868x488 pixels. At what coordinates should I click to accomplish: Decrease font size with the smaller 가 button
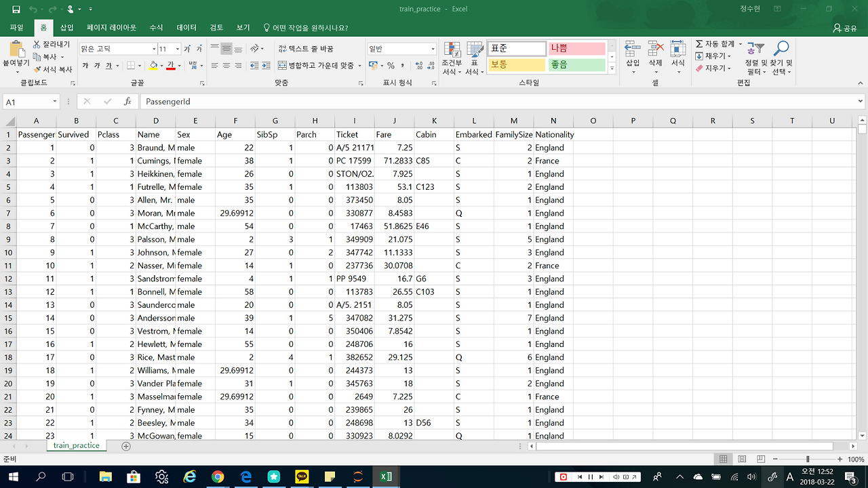point(199,49)
